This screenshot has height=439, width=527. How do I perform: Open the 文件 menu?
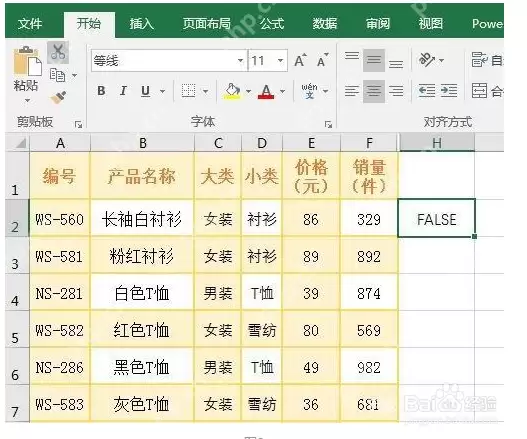point(30,24)
